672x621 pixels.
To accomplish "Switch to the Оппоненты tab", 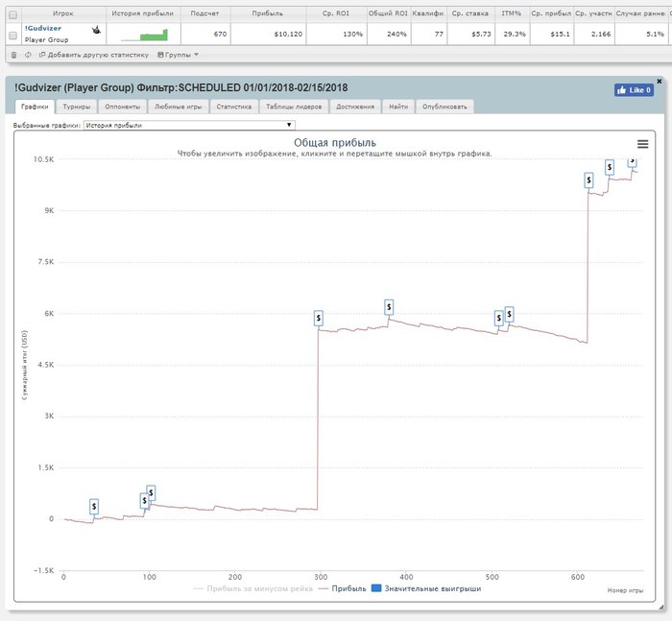I will [x=123, y=107].
